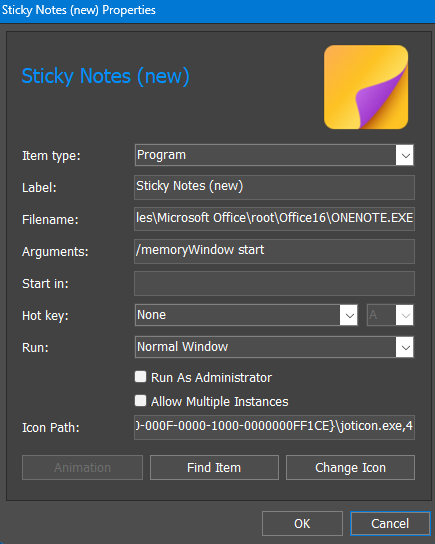Open the Item type dropdown arrow
The image size is (435, 544).
coord(405,155)
